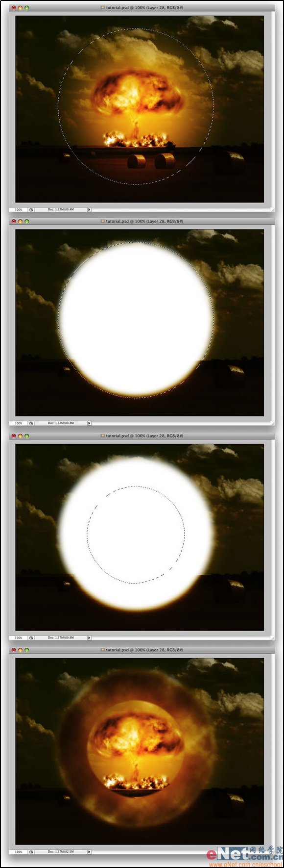Click title of window with edge-selected white circle
The width and height of the screenshot is (284, 868).
click(144, 221)
